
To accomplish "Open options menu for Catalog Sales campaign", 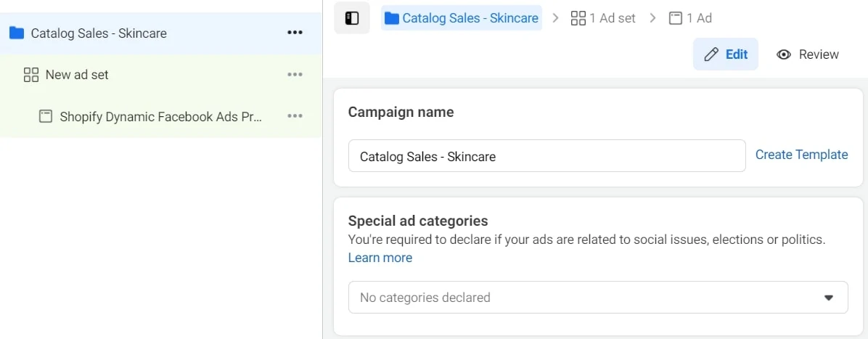I will point(295,33).
